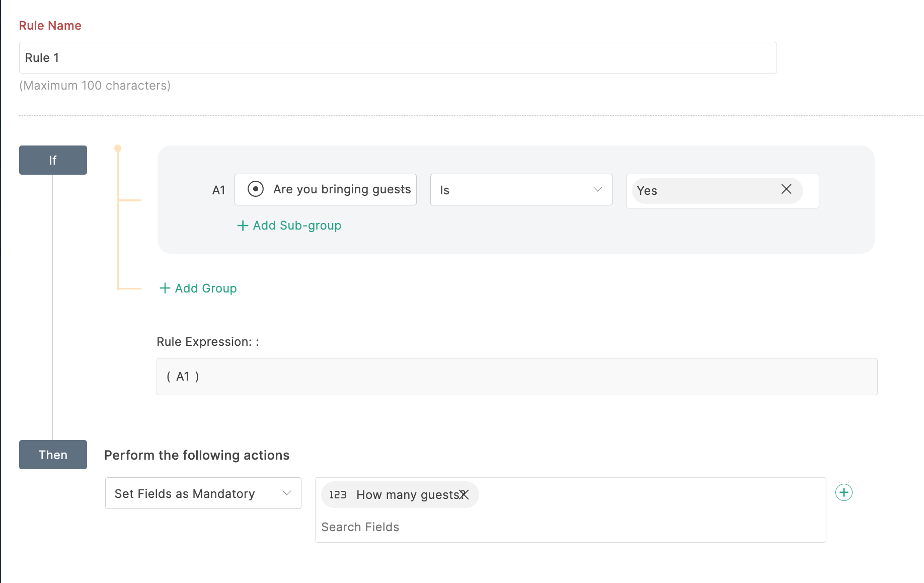Click the radio icon in the guests field
The height and width of the screenshot is (583, 924).
(x=256, y=189)
